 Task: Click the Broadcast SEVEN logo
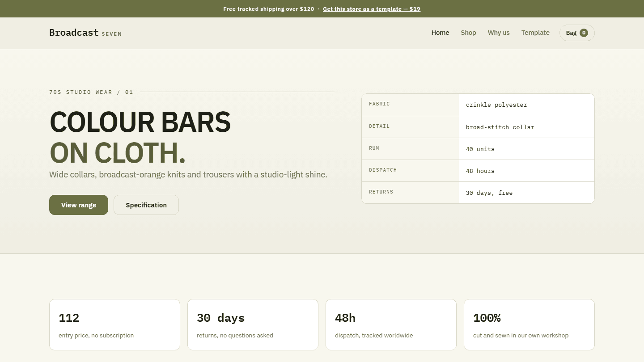(x=85, y=33)
